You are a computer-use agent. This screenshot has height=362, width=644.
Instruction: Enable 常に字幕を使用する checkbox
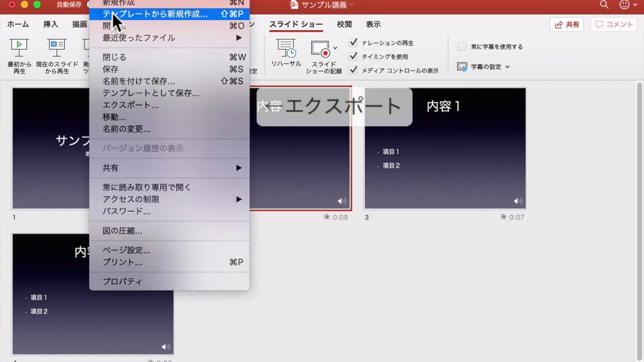pos(462,46)
